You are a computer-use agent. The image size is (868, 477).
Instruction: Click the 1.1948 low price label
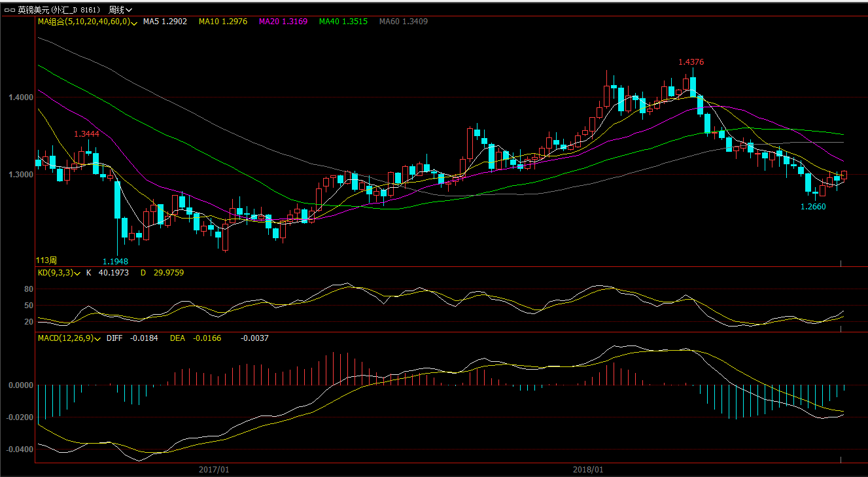115,261
